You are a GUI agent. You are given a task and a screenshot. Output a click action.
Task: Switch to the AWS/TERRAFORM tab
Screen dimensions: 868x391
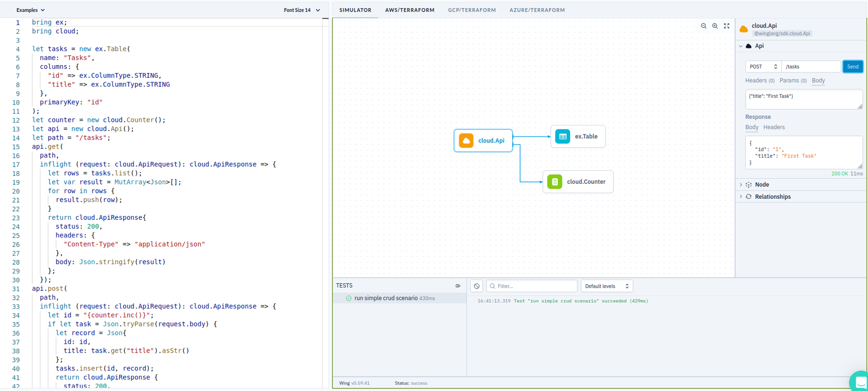coord(409,10)
